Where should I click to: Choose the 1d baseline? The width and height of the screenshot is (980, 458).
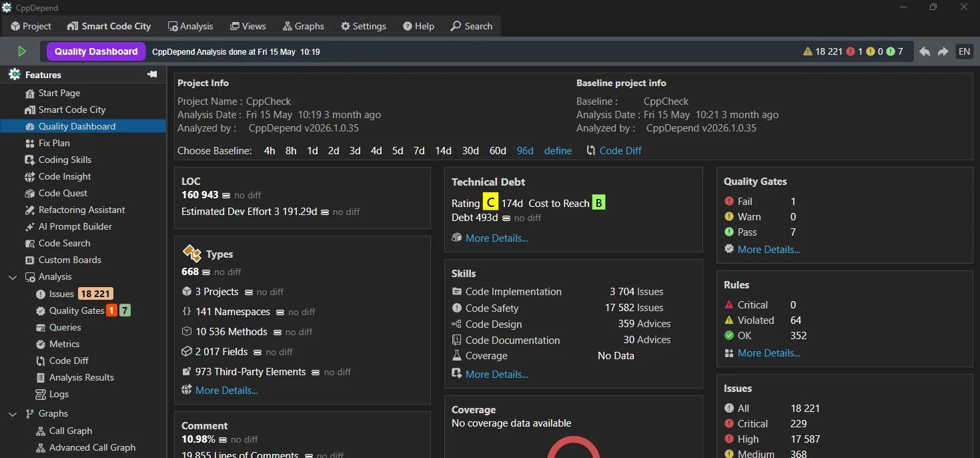click(312, 151)
